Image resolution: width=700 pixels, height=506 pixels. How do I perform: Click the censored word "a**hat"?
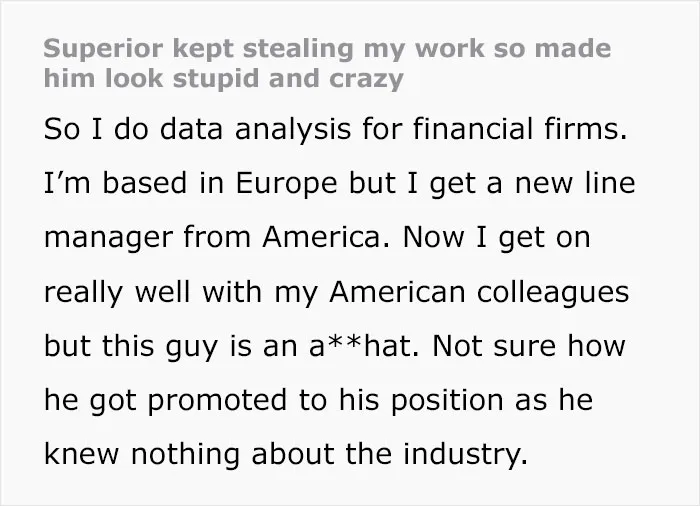(x=364, y=346)
